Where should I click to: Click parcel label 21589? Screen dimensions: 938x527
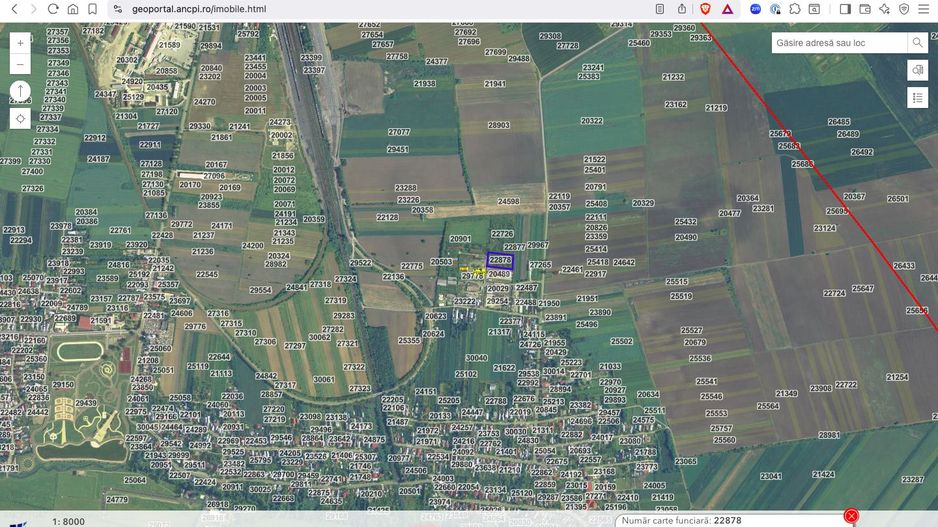[169, 45]
